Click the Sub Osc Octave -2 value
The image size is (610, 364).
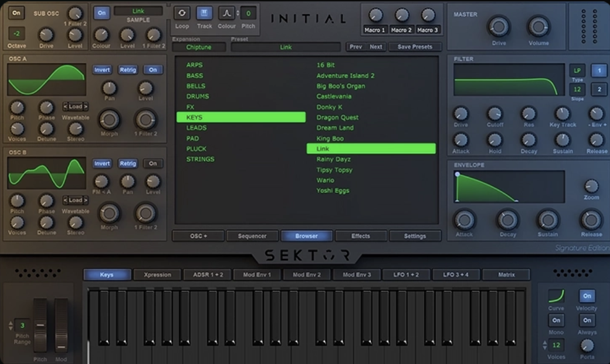point(16,34)
